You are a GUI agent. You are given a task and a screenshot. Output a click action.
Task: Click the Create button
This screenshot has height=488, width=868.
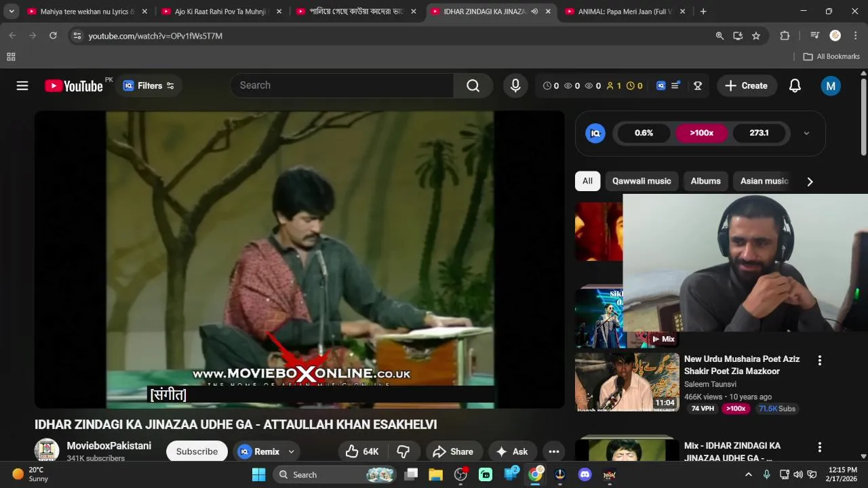[x=747, y=85]
